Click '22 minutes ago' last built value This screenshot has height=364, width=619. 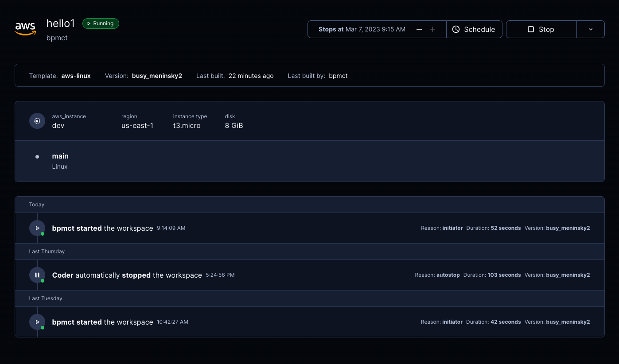tap(251, 76)
